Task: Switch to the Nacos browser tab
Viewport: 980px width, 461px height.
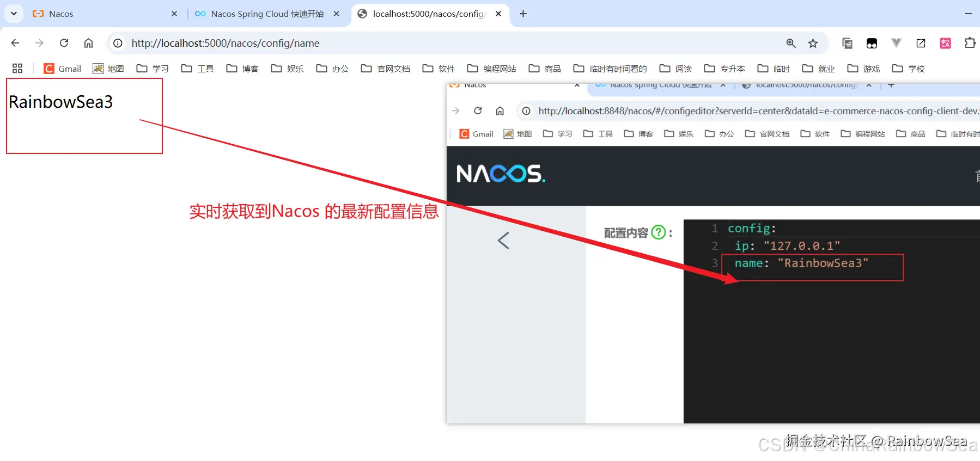Action: pyautogui.click(x=104, y=14)
